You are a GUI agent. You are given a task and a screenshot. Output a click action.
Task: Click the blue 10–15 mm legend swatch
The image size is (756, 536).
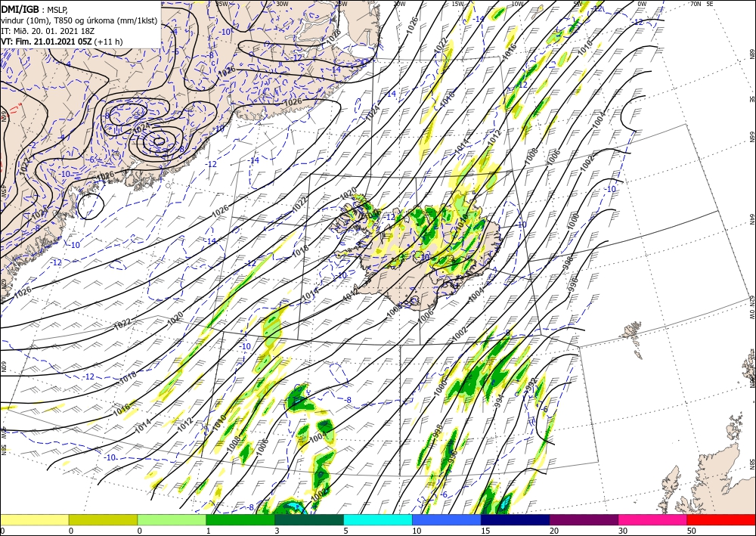(x=447, y=519)
